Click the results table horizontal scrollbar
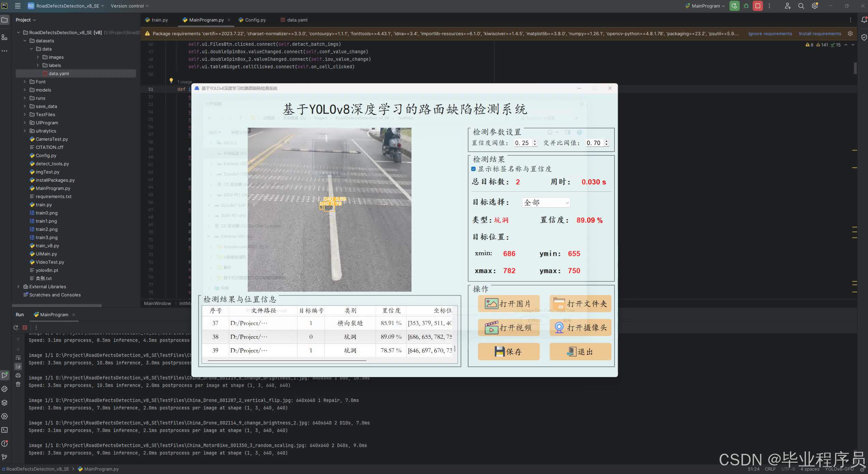Image resolution: width=868 pixels, height=474 pixels. (287, 360)
